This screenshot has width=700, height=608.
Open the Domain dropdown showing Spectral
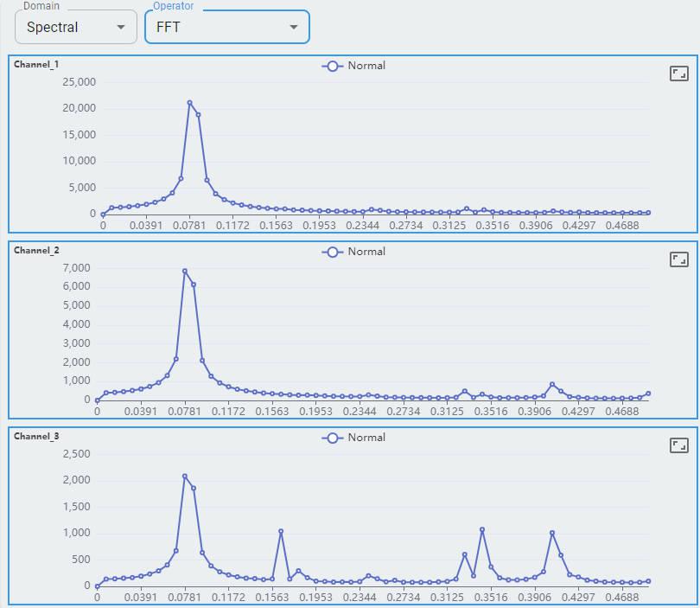click(x=76, y=27)
